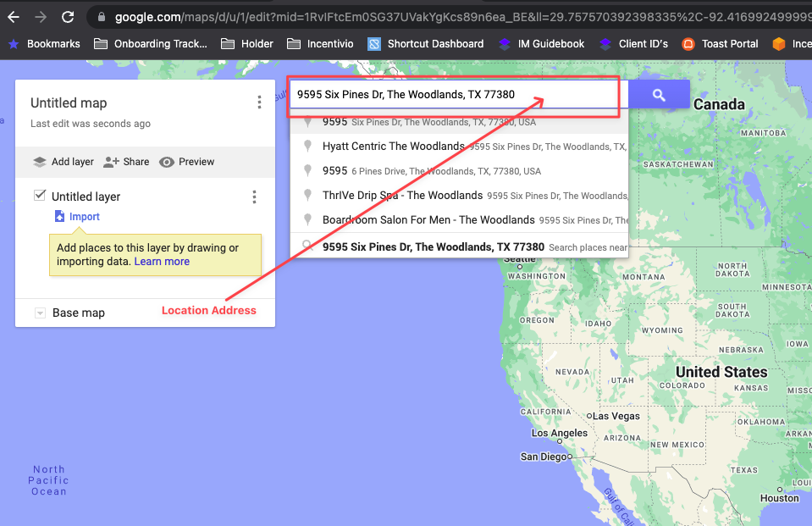This screenshot has width=812, height=526.
Task: Click the Import link
Action: [x=85, y=217]
